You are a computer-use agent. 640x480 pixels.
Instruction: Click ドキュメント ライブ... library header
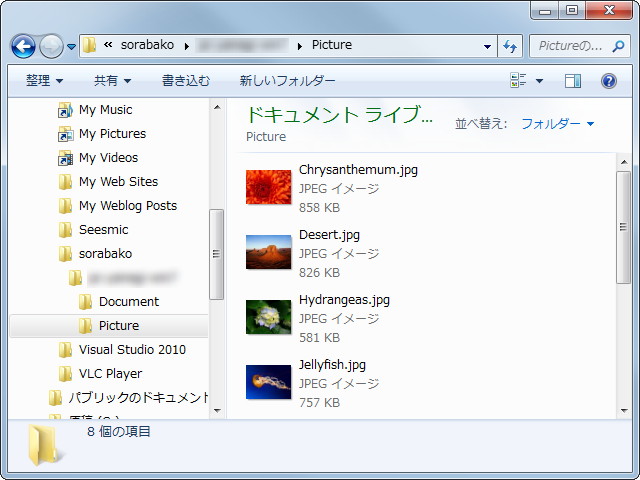coord(340,115)
